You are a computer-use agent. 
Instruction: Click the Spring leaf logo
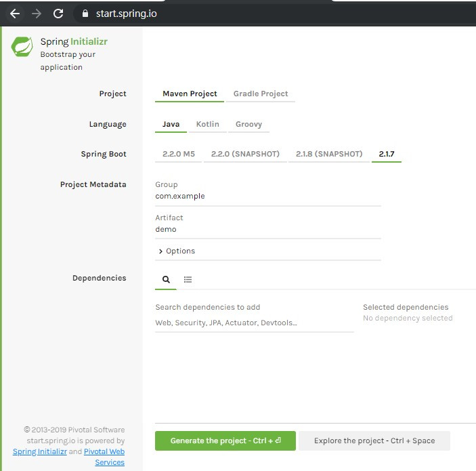[22, 47]
